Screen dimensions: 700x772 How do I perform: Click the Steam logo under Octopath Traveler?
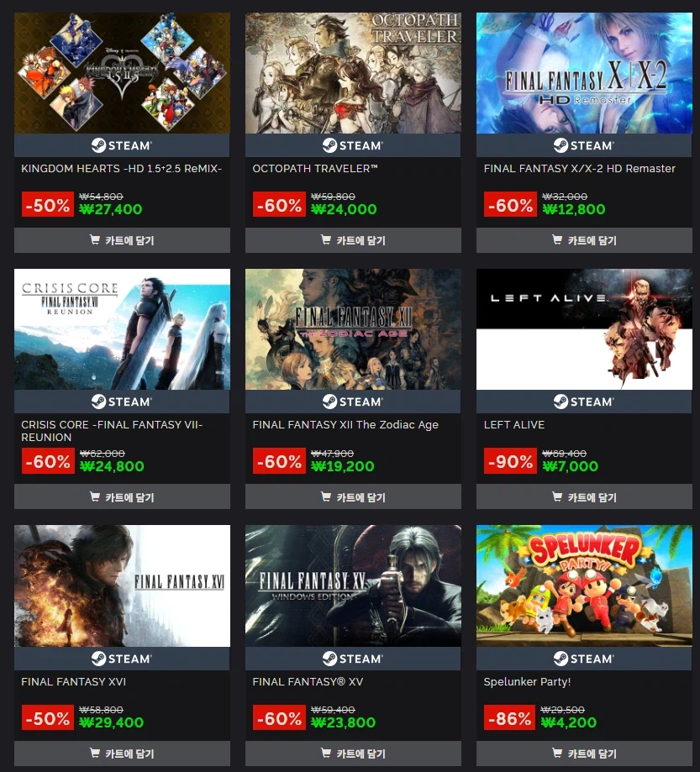point(353,145)
